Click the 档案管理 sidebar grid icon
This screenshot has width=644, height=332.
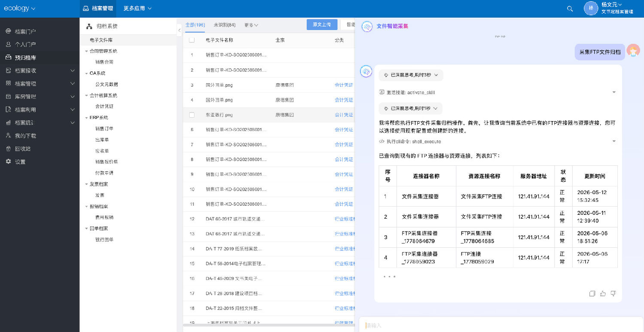coord(8,83)
